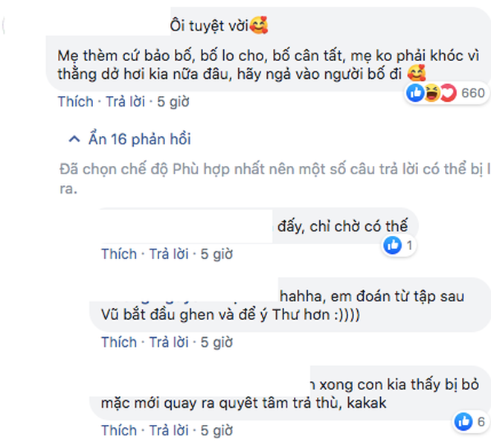491x448 pixels.
Task: Reply to the 'hahha, em đoán' comment
Action: tap(169, 342)
